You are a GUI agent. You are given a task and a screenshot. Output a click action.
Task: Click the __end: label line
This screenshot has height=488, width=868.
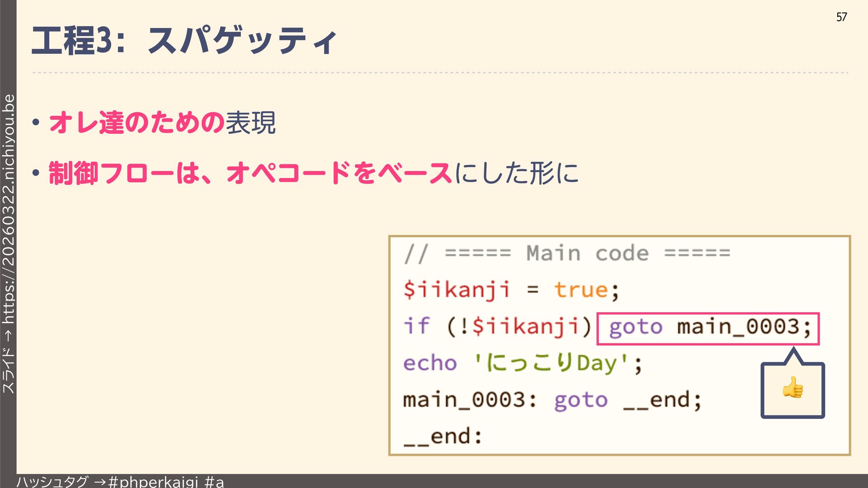click(443, 437)
